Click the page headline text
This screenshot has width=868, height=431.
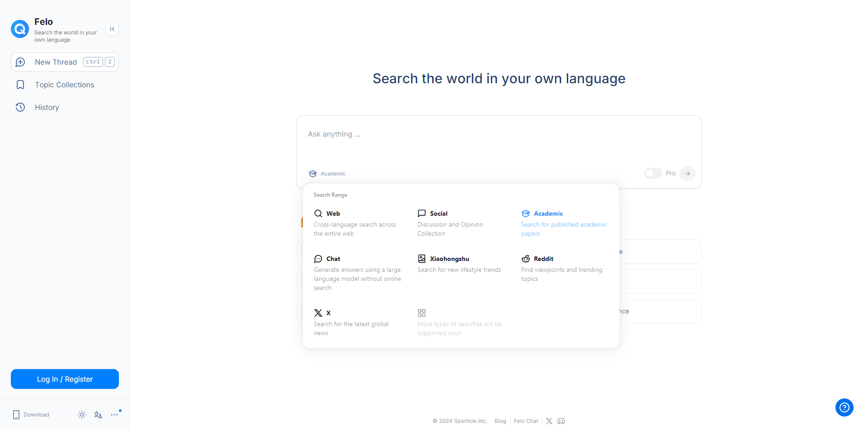click(499, 79)
